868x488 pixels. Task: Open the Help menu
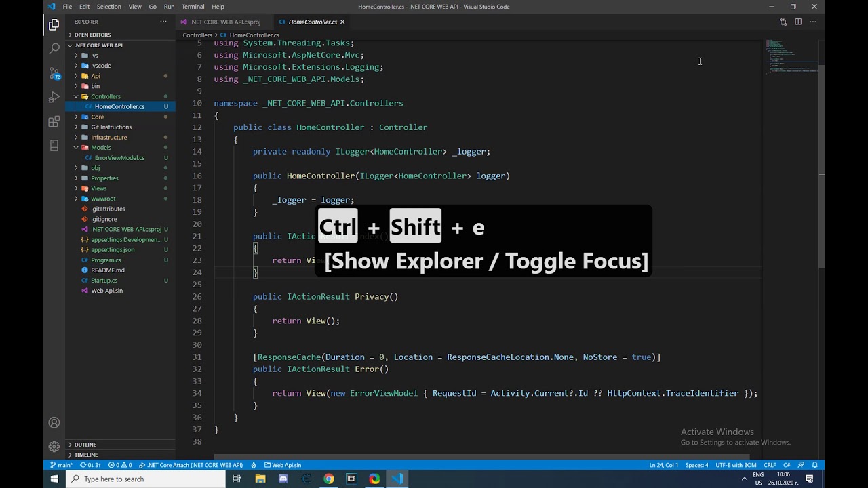(x=218, y=7)
